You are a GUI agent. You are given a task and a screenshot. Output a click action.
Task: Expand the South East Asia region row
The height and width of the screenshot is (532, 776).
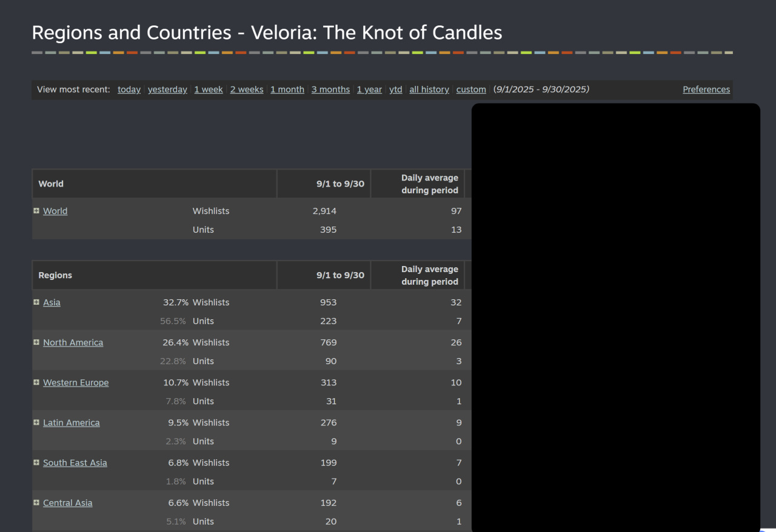36,462
